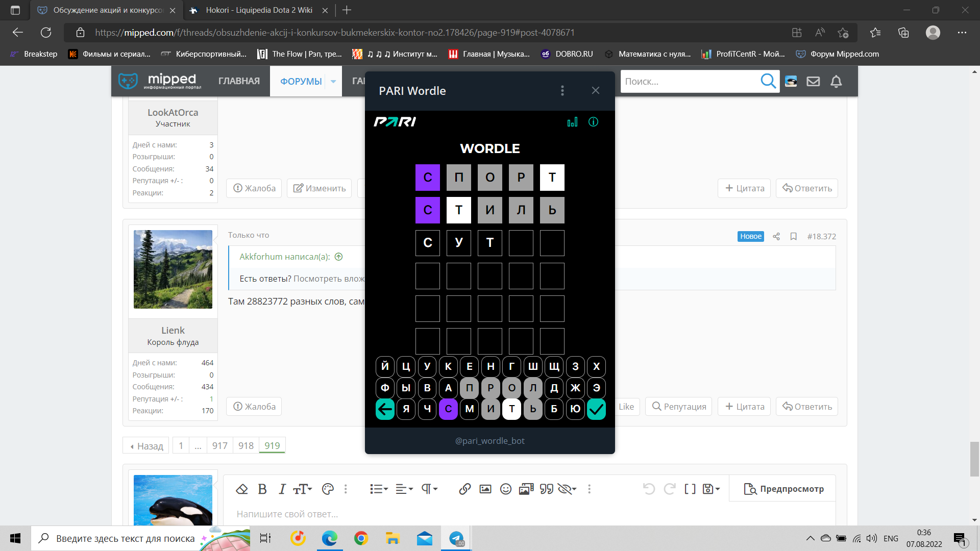Open text alignment dropdown in editor
The height and width of the screenshot is (551, 980).
point(404,489)
